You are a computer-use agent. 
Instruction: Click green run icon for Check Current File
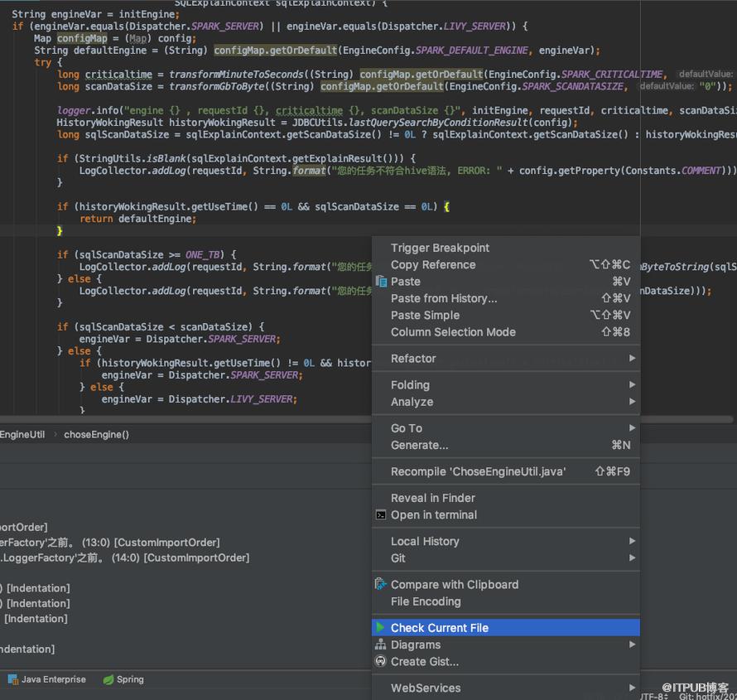pyautogui.click(x=380, y=628)
